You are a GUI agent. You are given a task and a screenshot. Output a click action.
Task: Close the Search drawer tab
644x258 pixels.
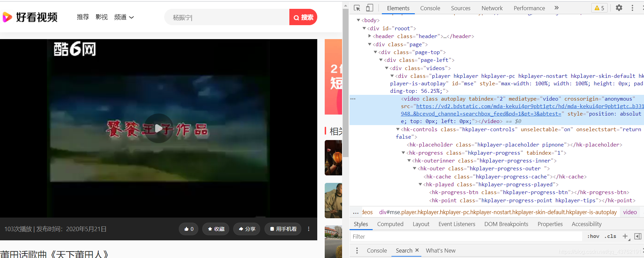417,250
